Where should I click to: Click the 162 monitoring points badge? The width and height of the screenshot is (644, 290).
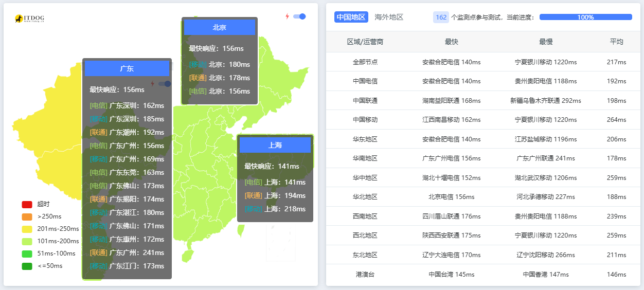tap(441, 17)
